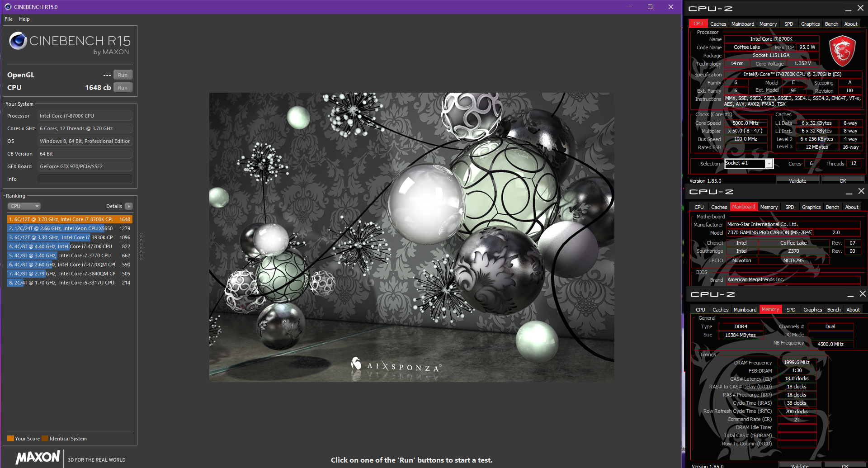This screenshot has width=868, height=468.
Task: Select the i7-3720QM ranking row
Action: click(x=70, y=265)
